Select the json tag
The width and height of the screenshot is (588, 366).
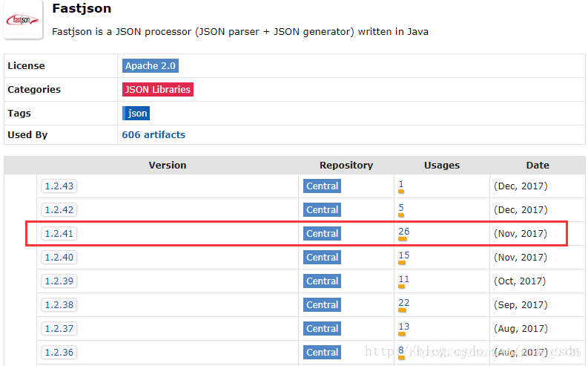point(136,113)
